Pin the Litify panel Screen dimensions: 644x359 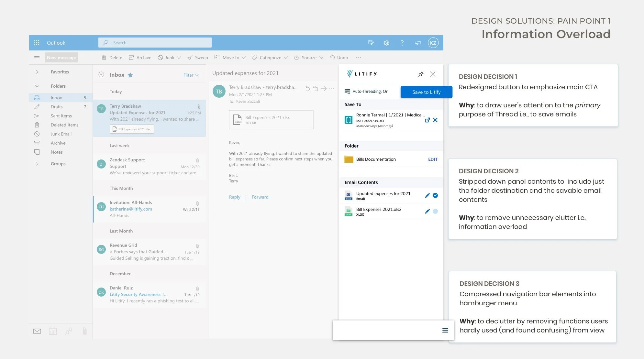[421, 74]
